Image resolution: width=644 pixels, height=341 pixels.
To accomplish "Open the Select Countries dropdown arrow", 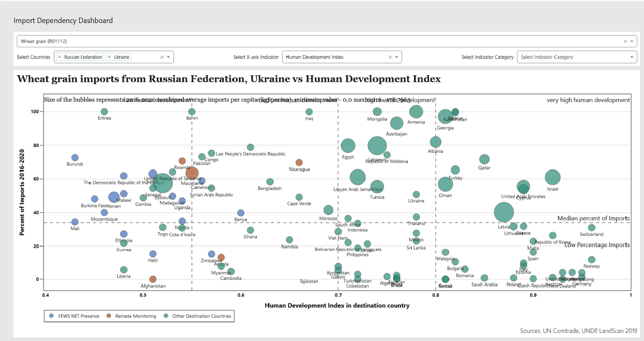I will [x=169, y=57].
